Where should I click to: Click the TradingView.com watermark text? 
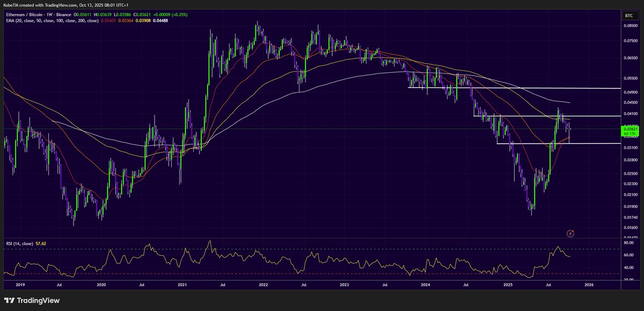click(60, 4)
